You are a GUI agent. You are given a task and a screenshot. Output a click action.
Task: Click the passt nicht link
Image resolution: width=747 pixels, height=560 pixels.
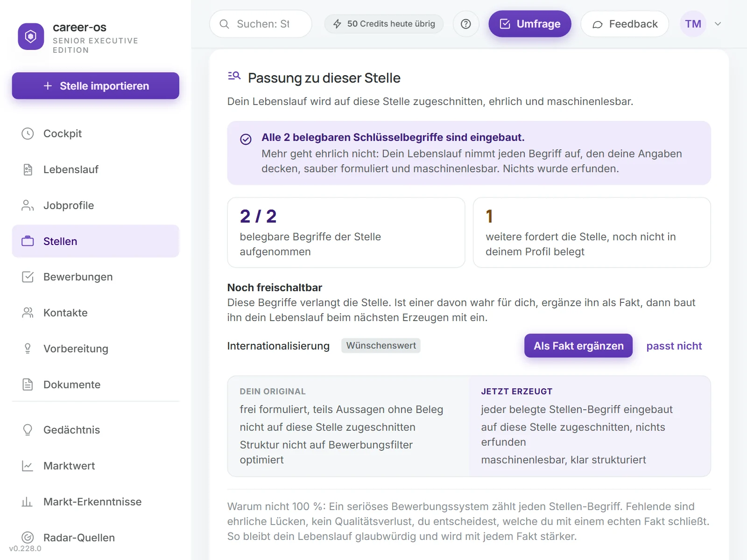674,346
